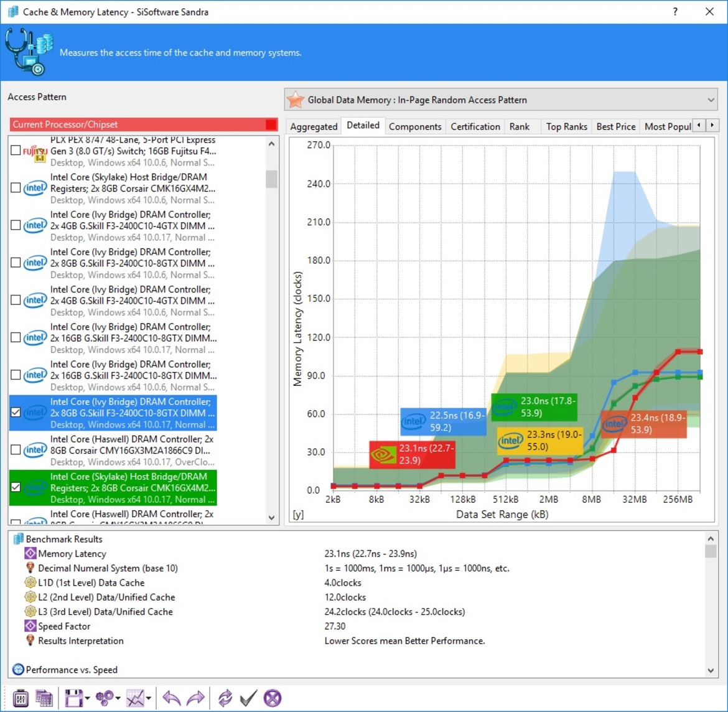Screen dimensions: 728x712
Task: Open the save icon's dropdown arrow
Action: click(x=87, y=698)
